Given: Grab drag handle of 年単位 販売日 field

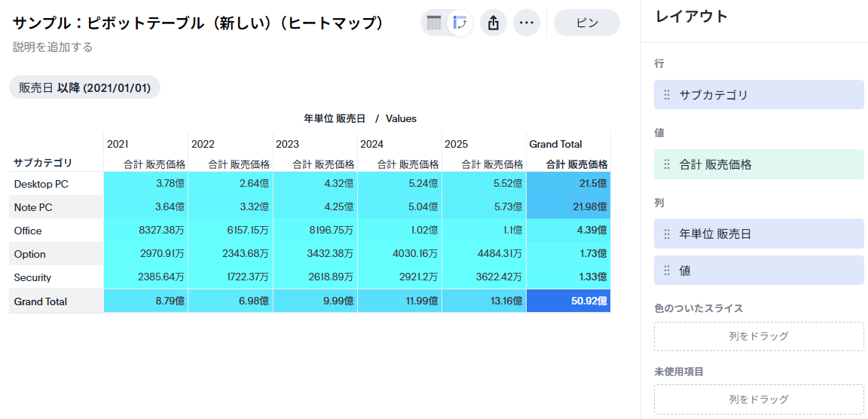Looking at the screenshot, I should (667, 234).
